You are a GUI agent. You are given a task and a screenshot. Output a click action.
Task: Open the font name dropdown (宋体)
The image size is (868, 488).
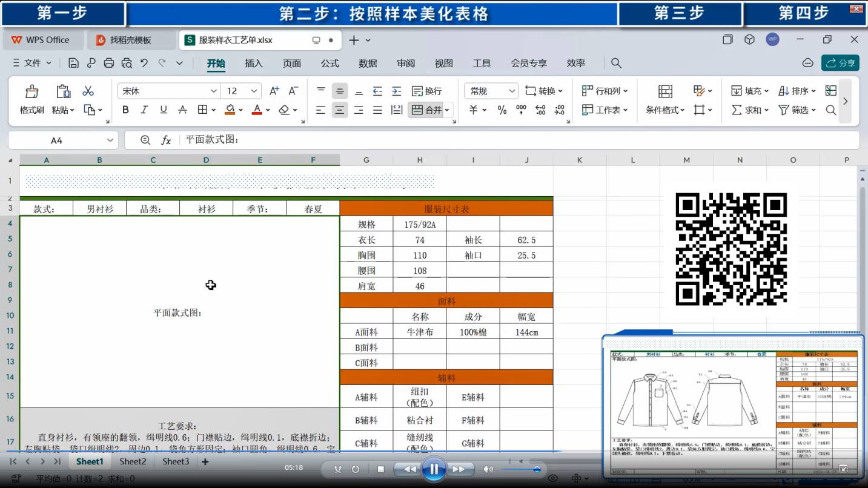pos(213,91)
